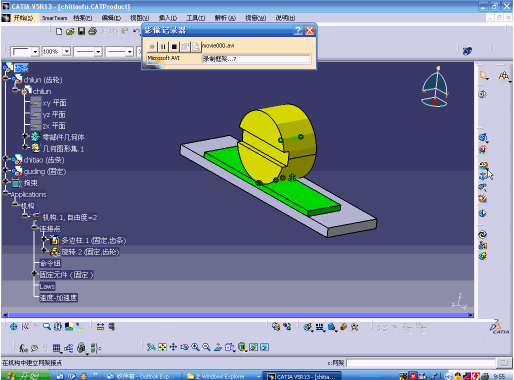Click the Open file folder icon
Image resolution: width=514 pixels, height=380 pixels.
click(70, 31)
